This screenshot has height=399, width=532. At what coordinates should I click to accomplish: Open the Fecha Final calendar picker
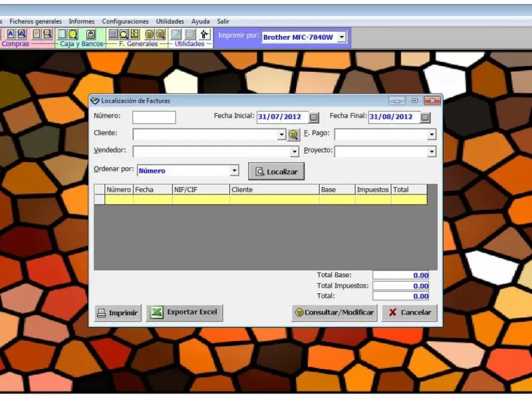click(x=425, y=118)
